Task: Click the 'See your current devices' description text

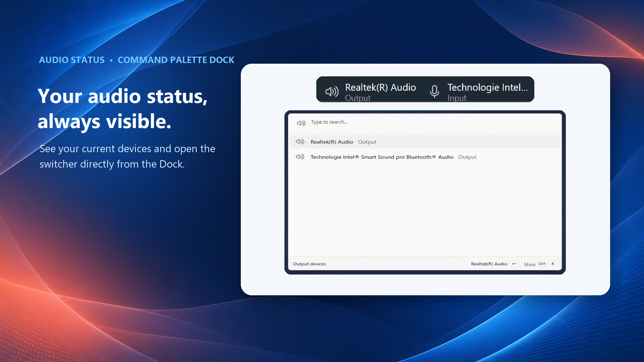Action: pyautogui.click(x=127, y=157)
